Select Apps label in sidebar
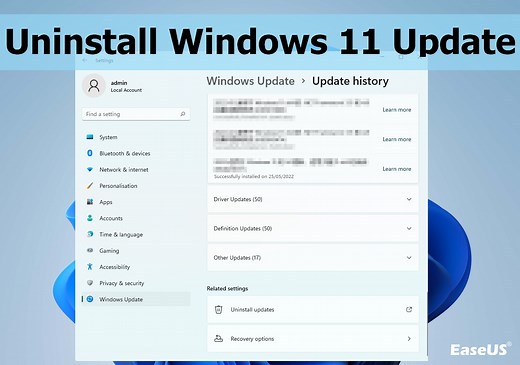Image resolution: width=520 pixels, height=365 pixels. 106,202
